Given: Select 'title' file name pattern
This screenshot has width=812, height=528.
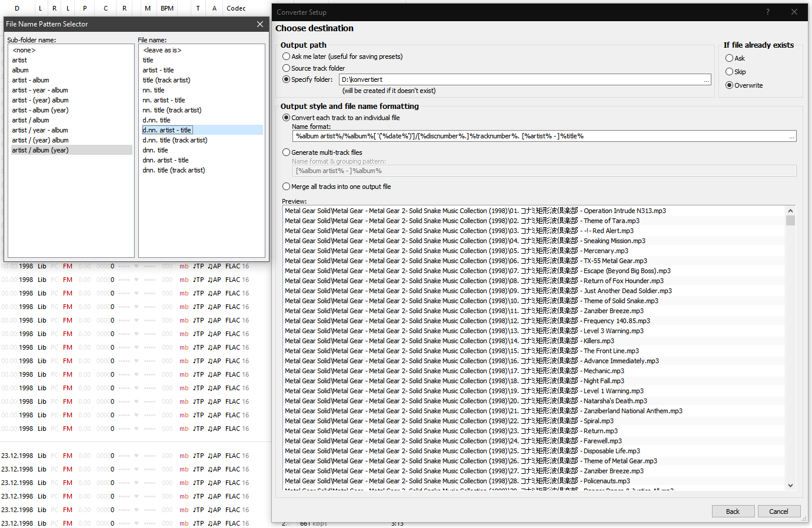Looking at the screenshot, I should pos(202,60).
